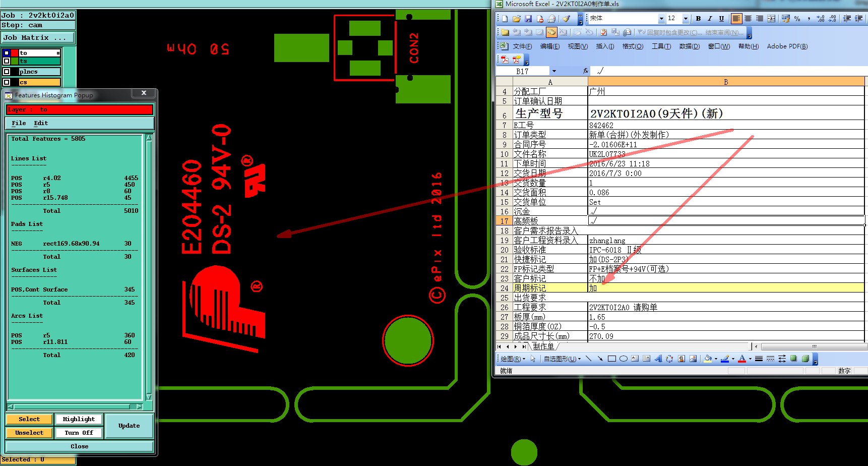Click the Close button in histogram popup
This screenshot has width=868, height=466.
coord(80,446)
